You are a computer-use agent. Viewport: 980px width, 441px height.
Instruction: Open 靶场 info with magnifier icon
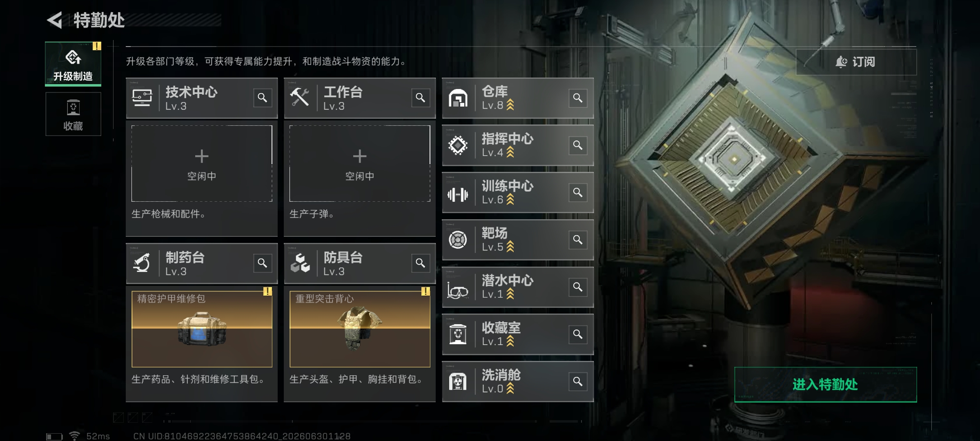578,240
